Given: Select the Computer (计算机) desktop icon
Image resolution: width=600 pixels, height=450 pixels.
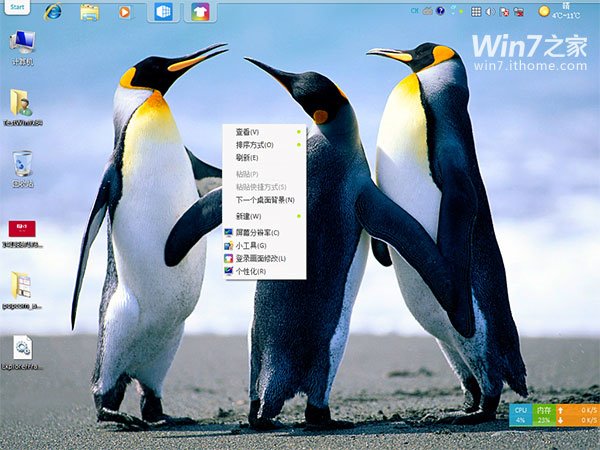Looking at the screenshot, I should [23, 47].
